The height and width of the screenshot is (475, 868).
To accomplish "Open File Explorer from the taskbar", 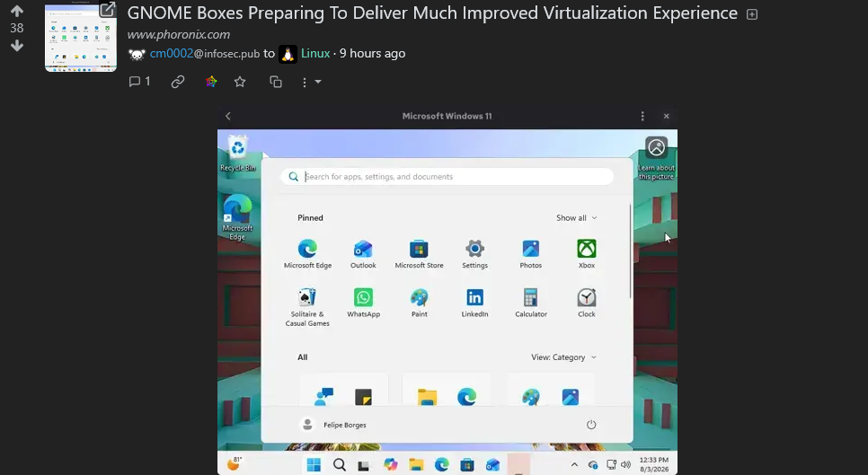I will (x=416, y=464).
